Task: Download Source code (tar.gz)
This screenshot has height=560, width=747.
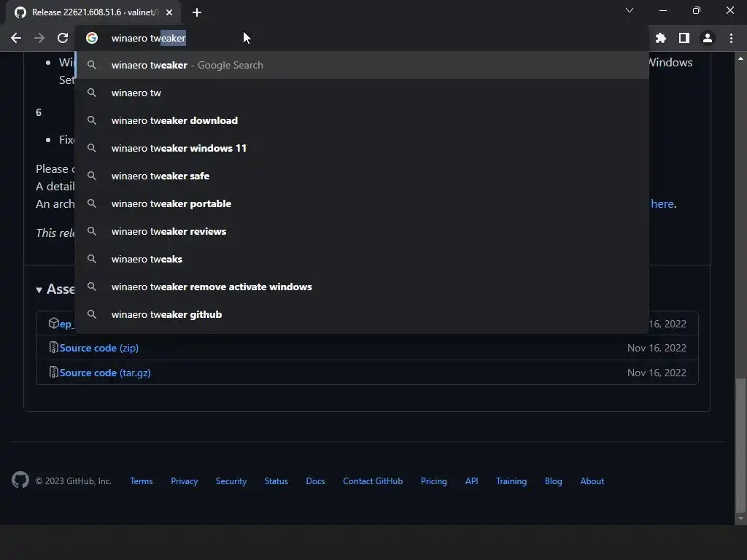Action: coord(105,373)
